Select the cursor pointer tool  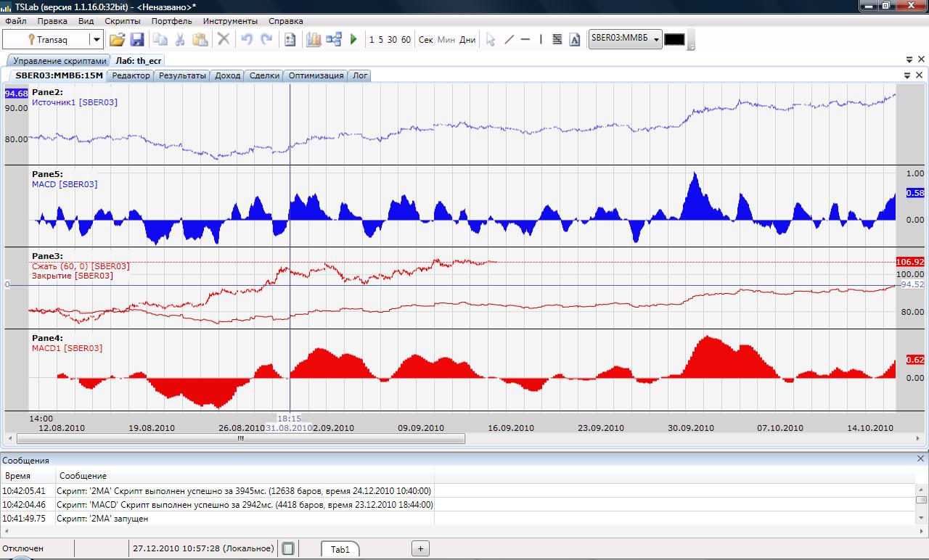[491, 40]
